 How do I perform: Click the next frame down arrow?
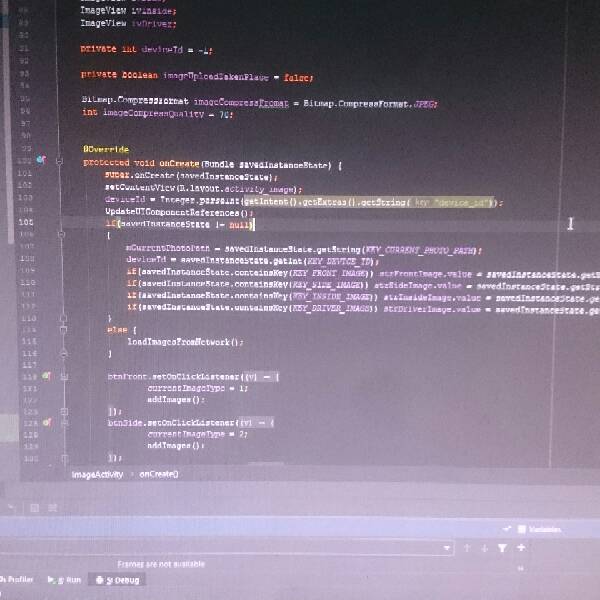click(x=485, y=548)
